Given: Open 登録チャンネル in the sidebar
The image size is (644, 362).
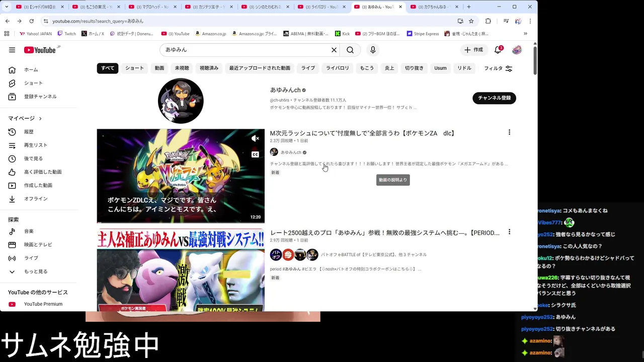Looking at the screenshot, I should (41, 97).
